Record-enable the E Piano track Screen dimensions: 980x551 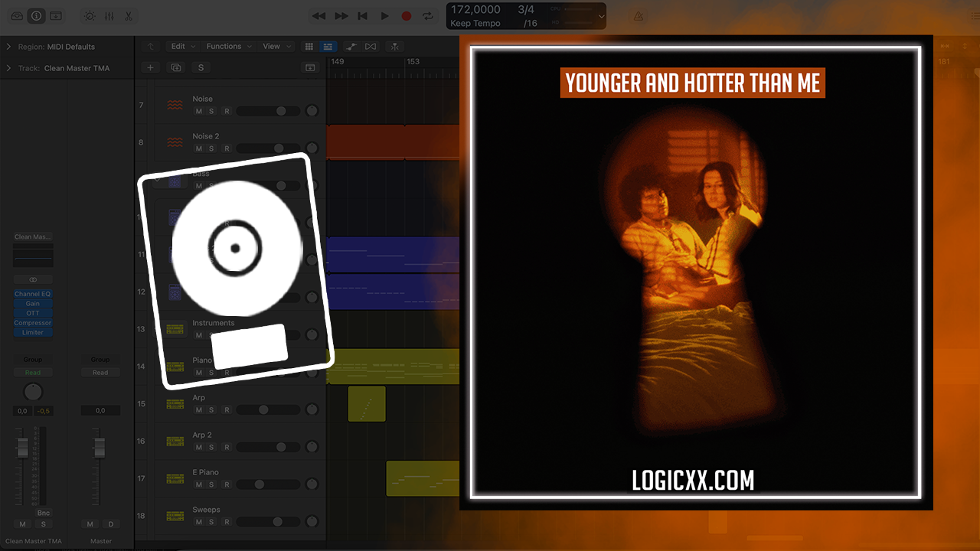(226, 485)
